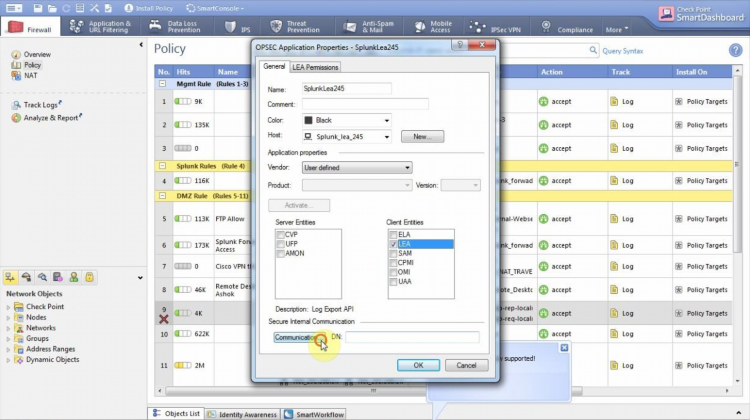Collapse DMZ Rule section
Screen dimensions: 750x420
pyautogui.click(x=163, y=196)
